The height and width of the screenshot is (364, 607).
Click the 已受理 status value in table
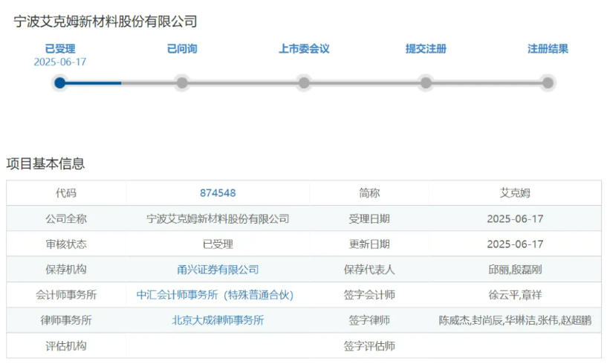218,244
